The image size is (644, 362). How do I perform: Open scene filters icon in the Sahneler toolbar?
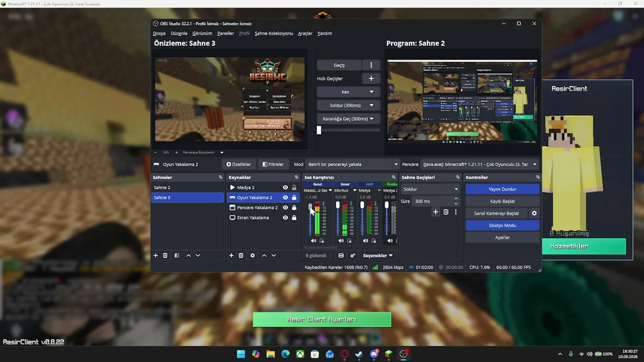(177, 255)
